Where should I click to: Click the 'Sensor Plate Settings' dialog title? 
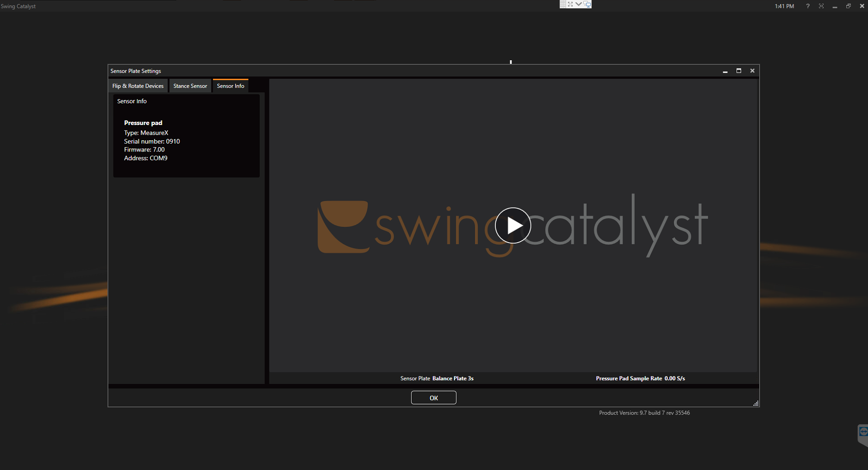click(136, 71)
